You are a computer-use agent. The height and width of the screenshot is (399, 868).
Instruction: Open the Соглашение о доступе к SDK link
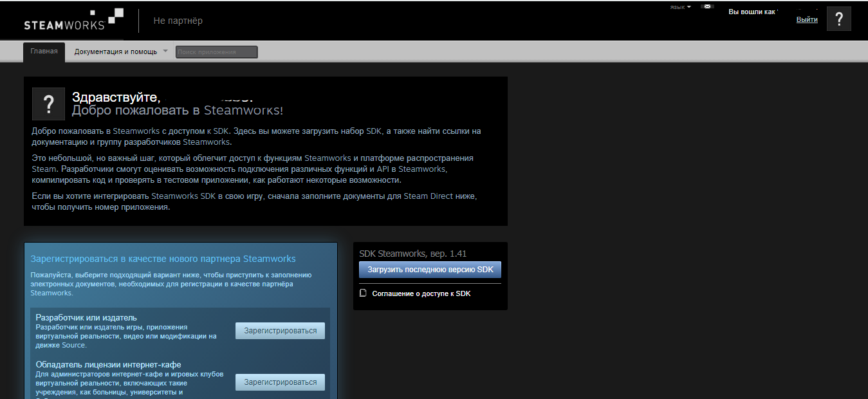[x=421, y=293]
